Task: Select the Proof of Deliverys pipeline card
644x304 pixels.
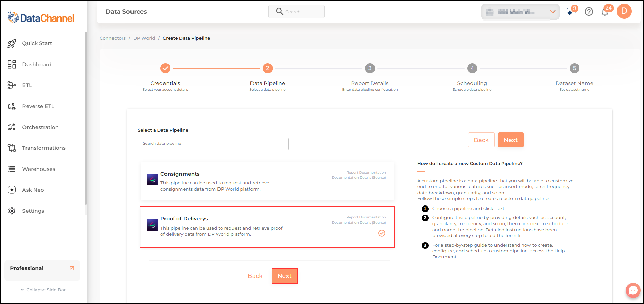Action: pyautogui.click(x=267, y=227)
